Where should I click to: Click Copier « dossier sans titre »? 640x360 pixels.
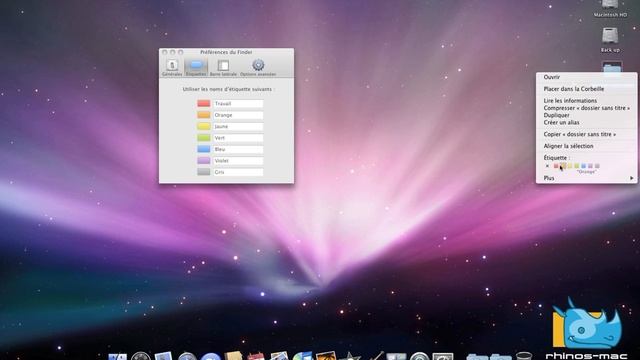[x=586, y=134]
